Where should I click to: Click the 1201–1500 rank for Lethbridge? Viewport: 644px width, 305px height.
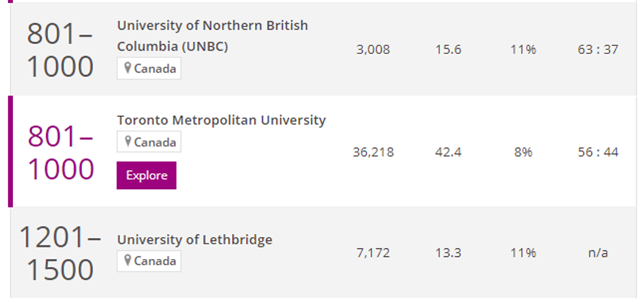point(60,253)
